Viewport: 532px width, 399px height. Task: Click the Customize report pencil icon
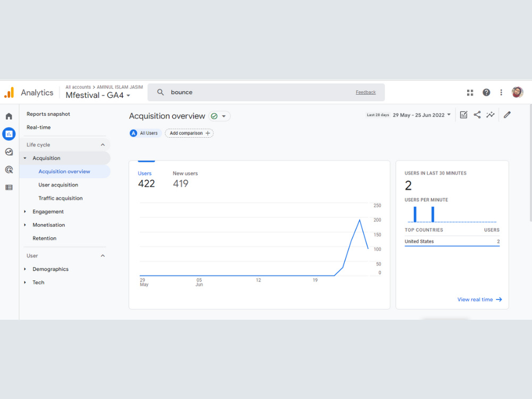507,115
